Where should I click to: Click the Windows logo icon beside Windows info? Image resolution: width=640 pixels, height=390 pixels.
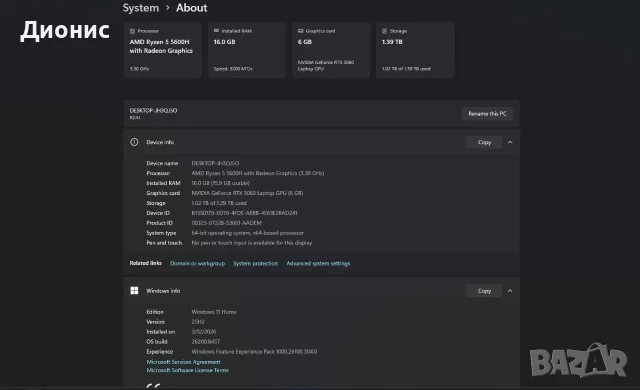(134, 290)
